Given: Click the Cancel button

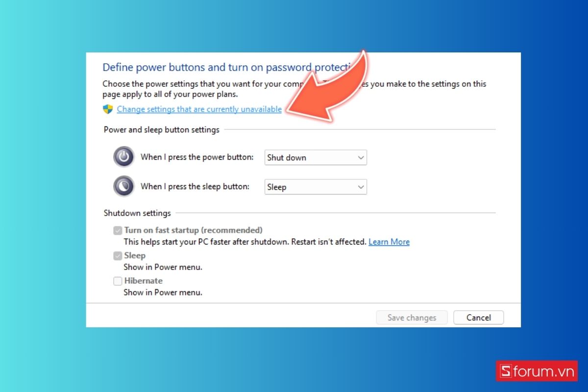Looking at the screenshot, I should tap(479, 318).
